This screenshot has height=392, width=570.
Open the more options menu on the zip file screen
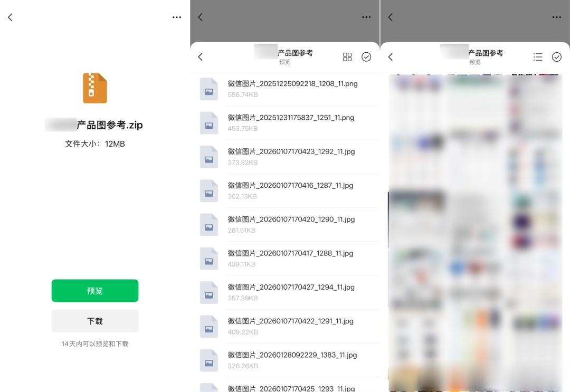click(x=177, y=17)
